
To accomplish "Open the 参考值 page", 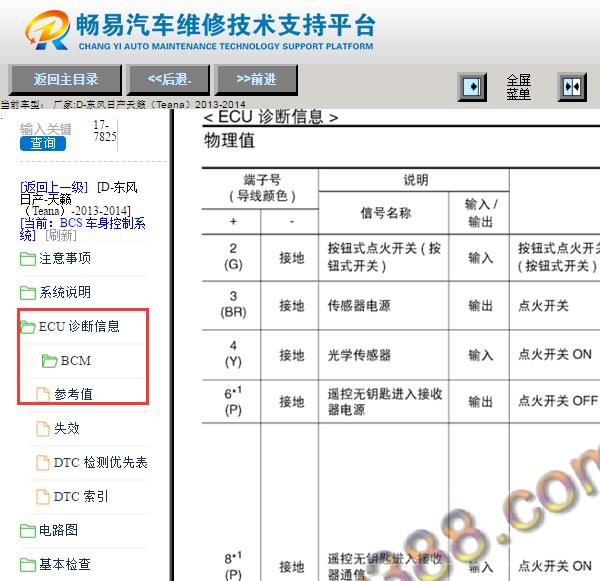I will tap(73, 394).
